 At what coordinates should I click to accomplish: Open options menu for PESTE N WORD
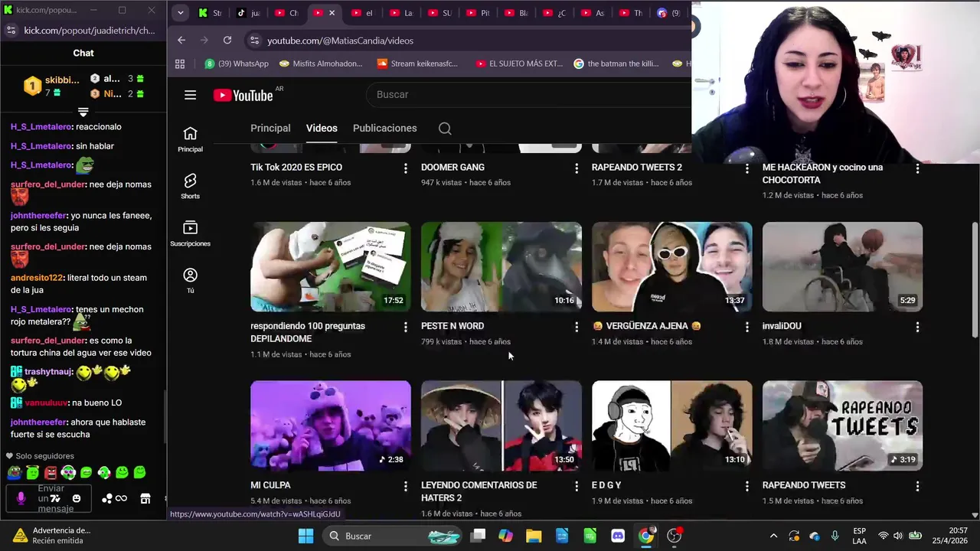pyautogui.click(x=577, y=327)
